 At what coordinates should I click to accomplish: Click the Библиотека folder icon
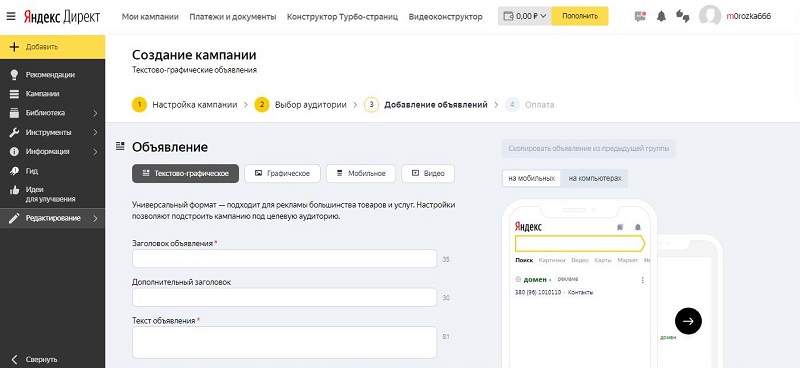pos(14,113)
